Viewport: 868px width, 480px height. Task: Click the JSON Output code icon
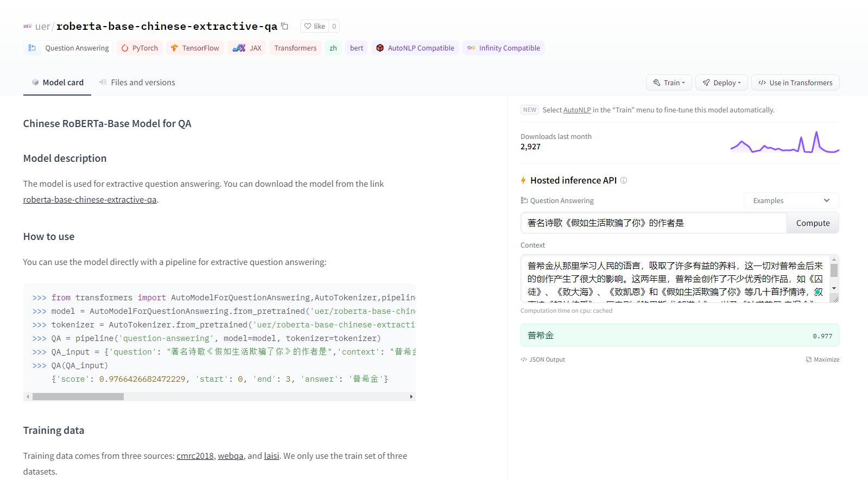pyautogui.click(x=524, y=359)
